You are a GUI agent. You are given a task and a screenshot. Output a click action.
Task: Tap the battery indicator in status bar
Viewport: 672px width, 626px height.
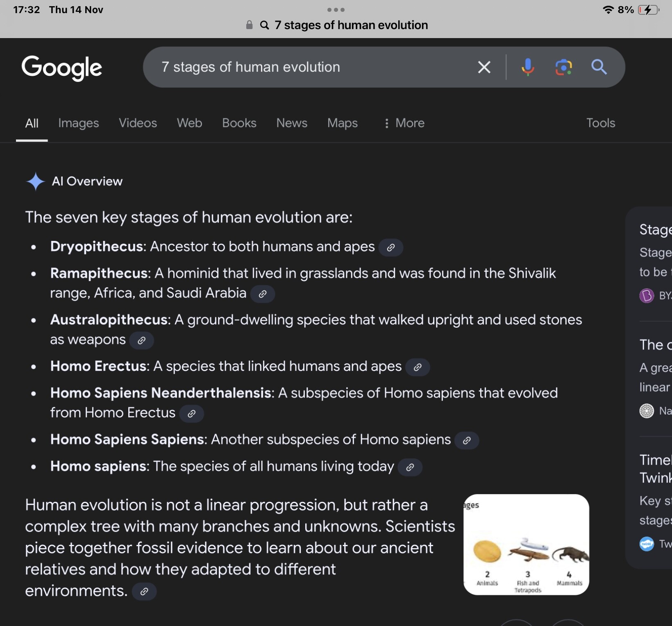(649, 9)
